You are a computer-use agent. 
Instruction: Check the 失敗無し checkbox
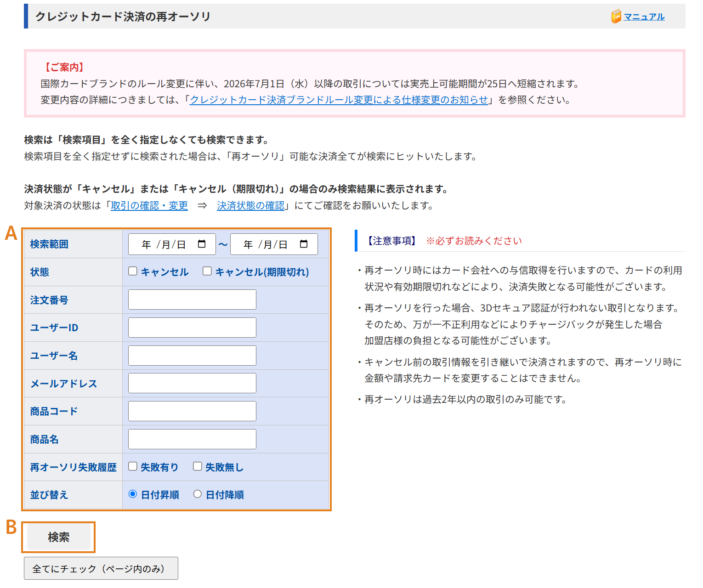[x=198, y=466]
